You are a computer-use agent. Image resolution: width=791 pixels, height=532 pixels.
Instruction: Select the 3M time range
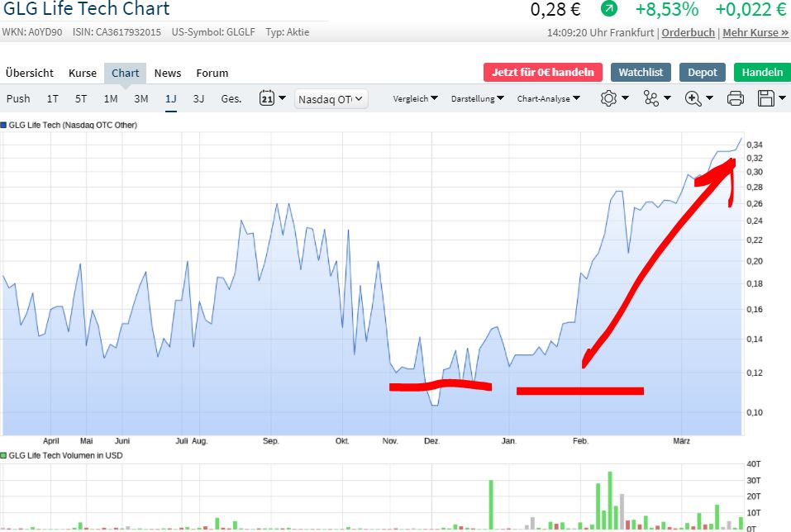pos(141,98)
